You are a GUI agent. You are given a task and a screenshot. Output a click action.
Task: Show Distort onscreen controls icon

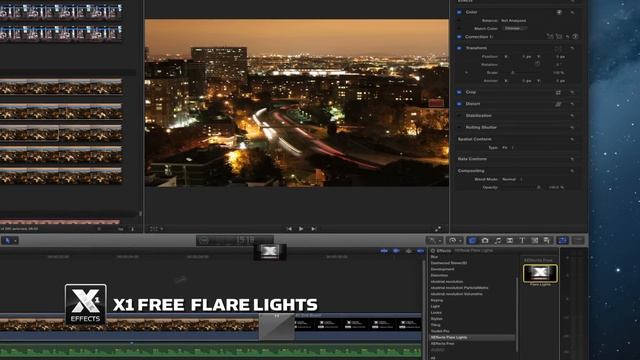pyautogui.click(x=558, y=104)
